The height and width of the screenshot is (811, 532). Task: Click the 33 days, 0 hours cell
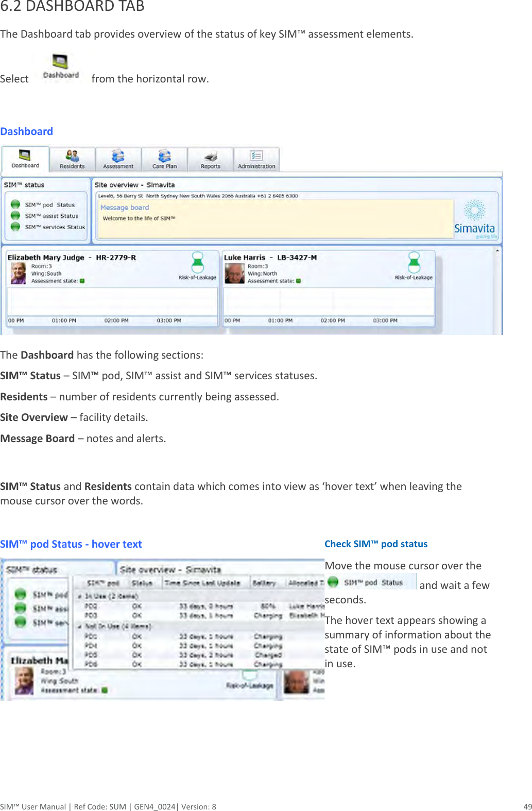coord(206,606)
